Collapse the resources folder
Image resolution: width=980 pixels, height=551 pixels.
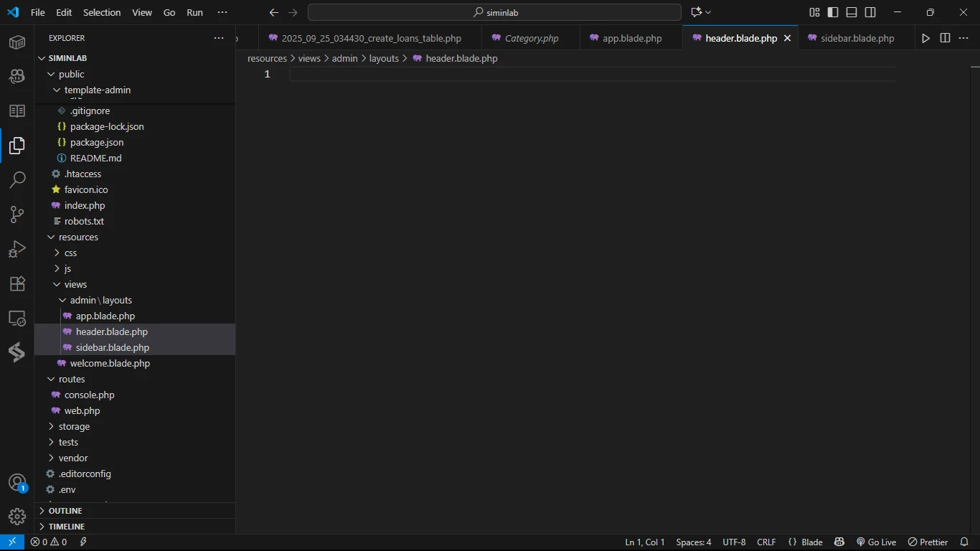pyautogui.click(x=78, y=237)
